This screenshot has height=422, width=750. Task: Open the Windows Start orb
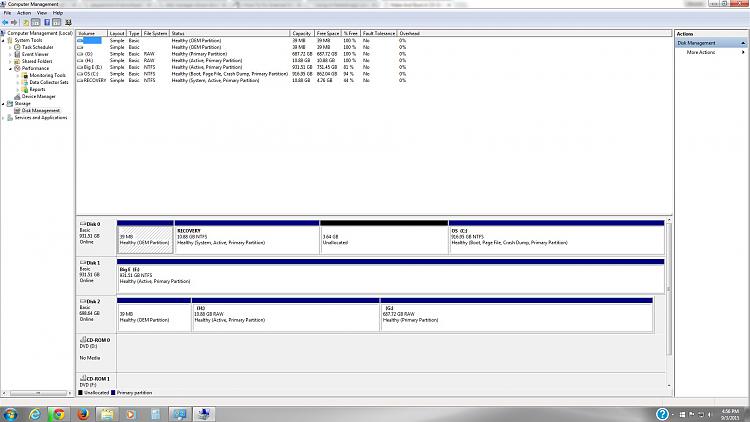pos(10,414)
